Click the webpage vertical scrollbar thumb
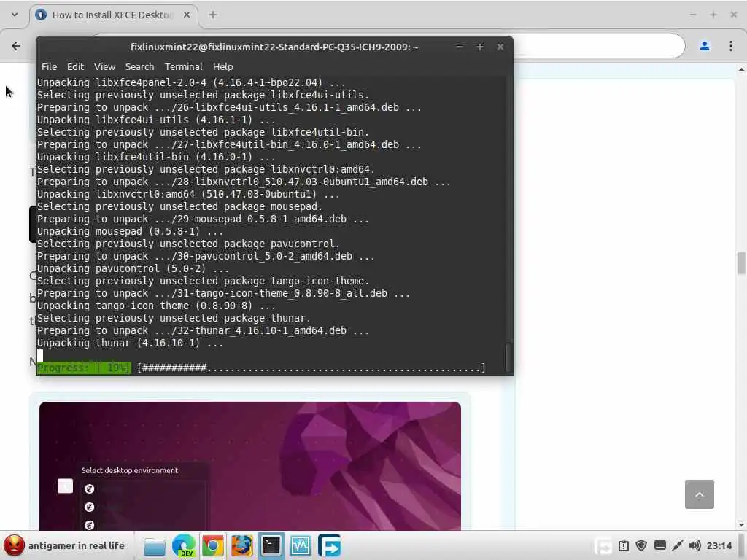The width and height of the screenshot is (747, 560). tap(741, 262)
